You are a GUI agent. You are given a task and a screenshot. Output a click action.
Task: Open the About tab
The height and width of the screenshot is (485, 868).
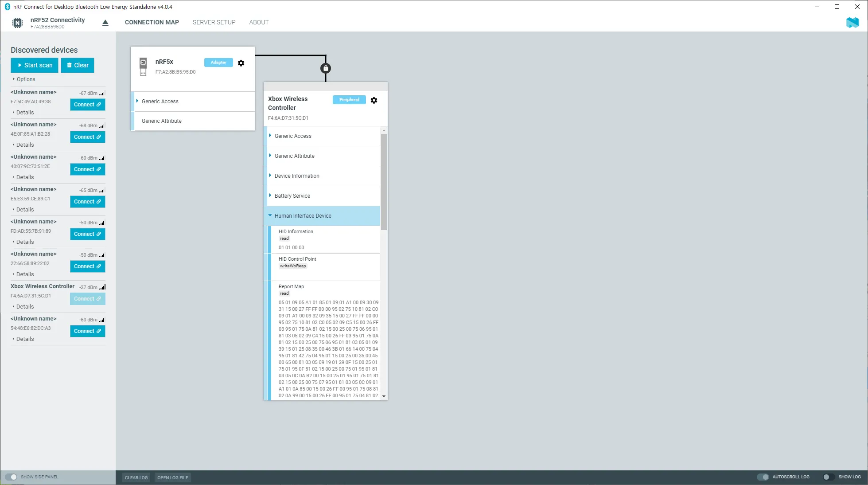click(259, 22)
